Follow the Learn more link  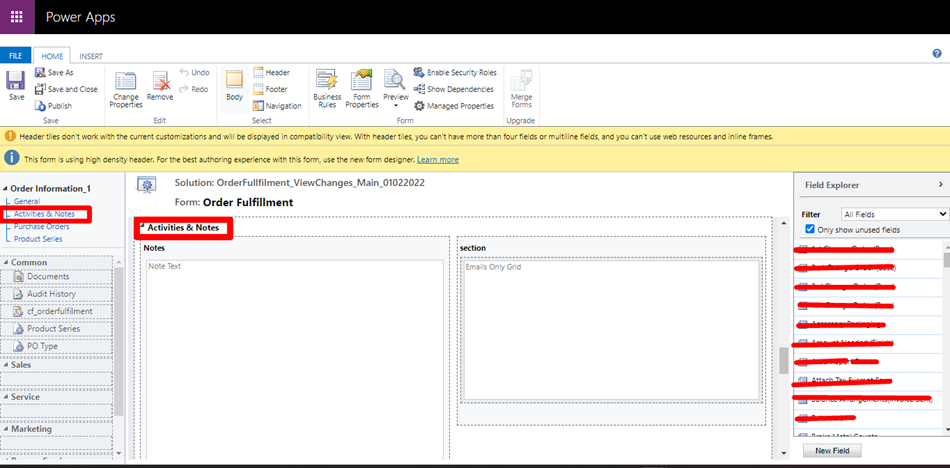point(437,159)
